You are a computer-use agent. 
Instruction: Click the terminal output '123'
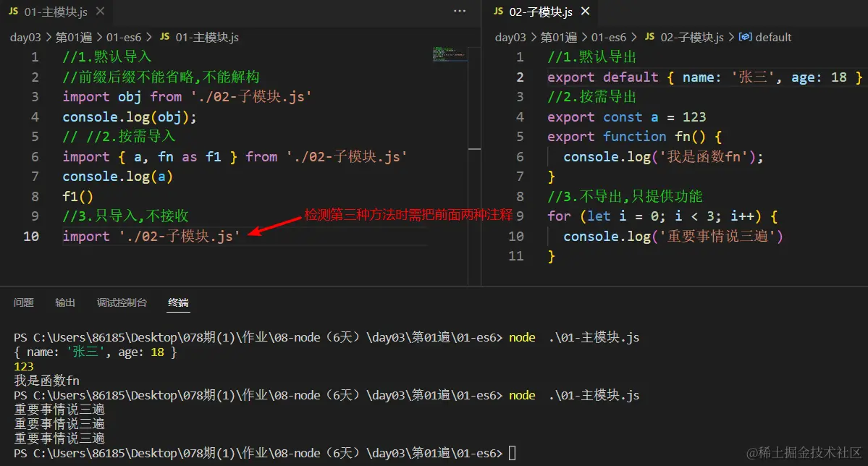coord(24,366)
